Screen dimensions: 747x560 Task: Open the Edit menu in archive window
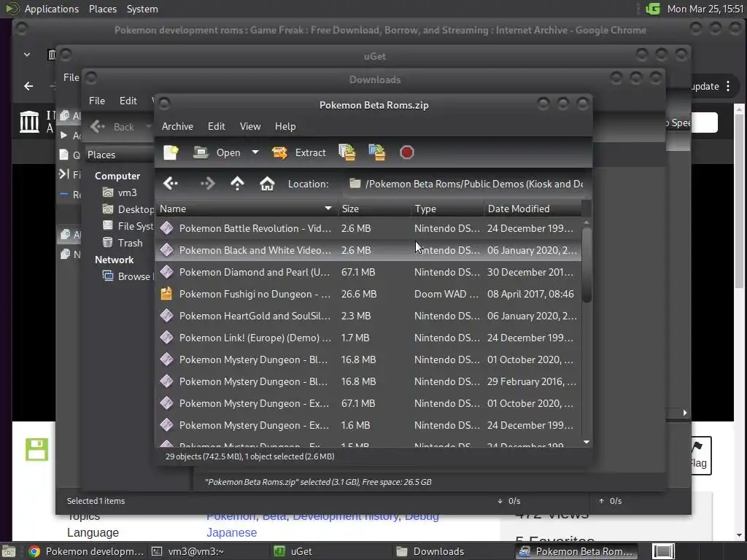click(x=216, y=126)
